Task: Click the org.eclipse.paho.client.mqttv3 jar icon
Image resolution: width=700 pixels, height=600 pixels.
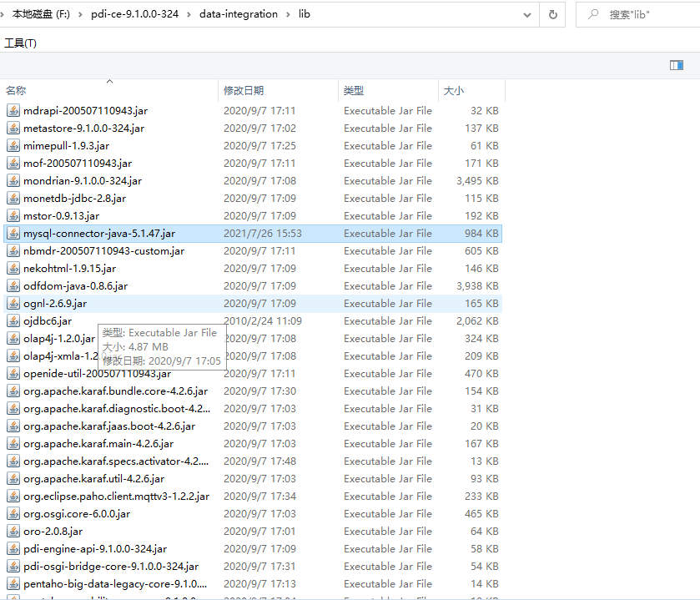Action: [x=13, y=496]
